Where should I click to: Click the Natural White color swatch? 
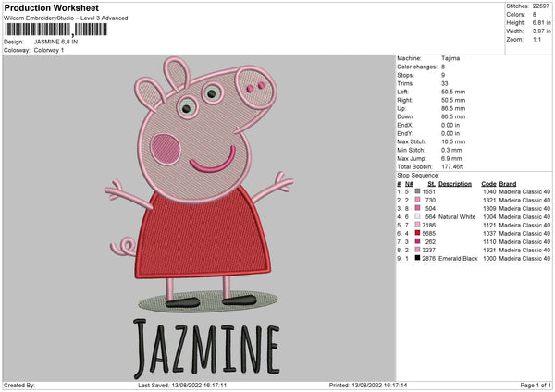417,216
